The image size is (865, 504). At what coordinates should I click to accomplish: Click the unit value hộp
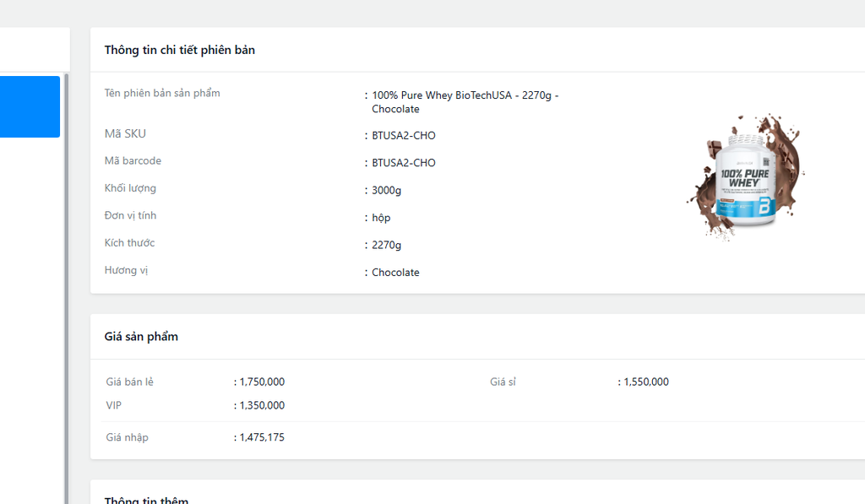381,218
